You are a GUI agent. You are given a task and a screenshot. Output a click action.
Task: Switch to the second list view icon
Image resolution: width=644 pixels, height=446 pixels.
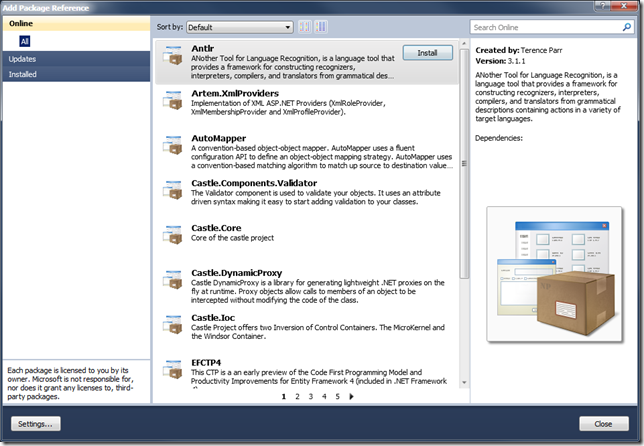[321, 27]
